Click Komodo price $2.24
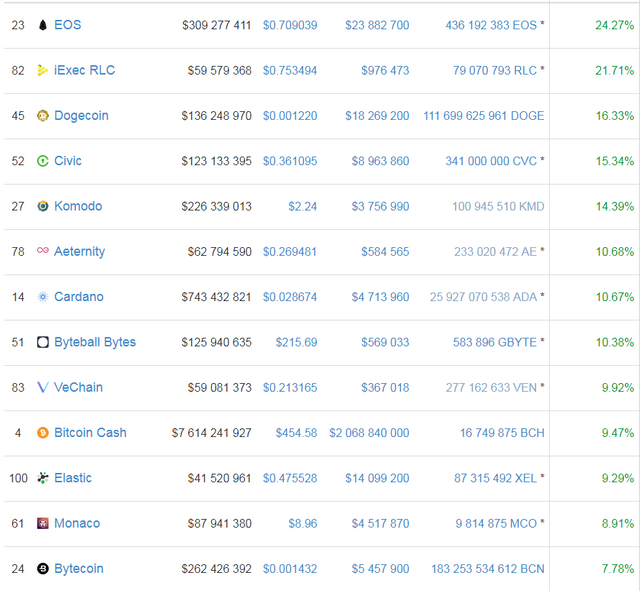Image resolution: width=640 pixels, height=591 pixels. [302, 207]
